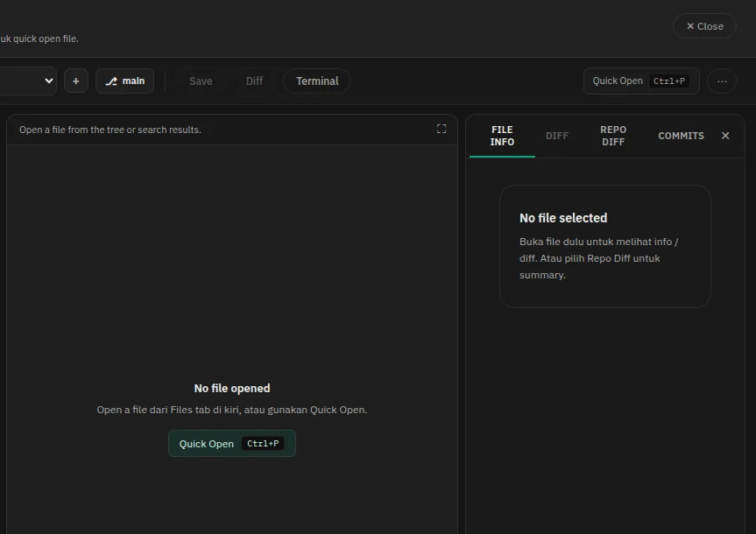This screenshot has height=534, width=756.
Task: Switch to the DIFF tab
Action: (557, 136)
